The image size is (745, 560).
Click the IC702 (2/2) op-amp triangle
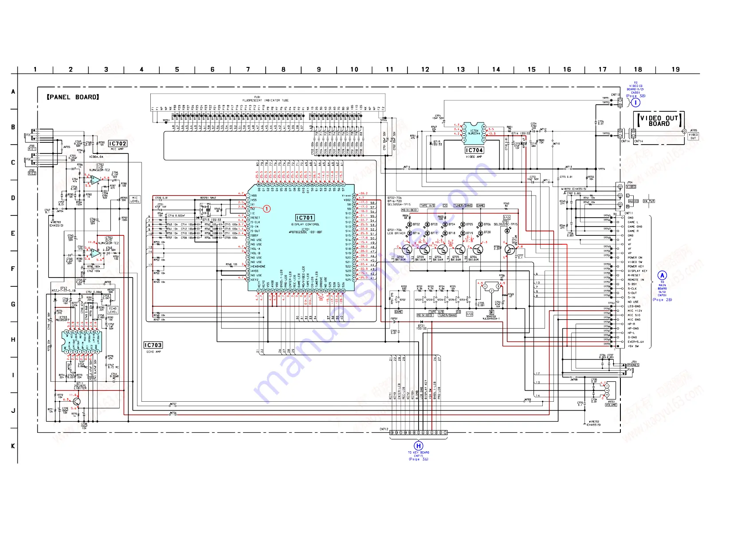tap(95, 253)
